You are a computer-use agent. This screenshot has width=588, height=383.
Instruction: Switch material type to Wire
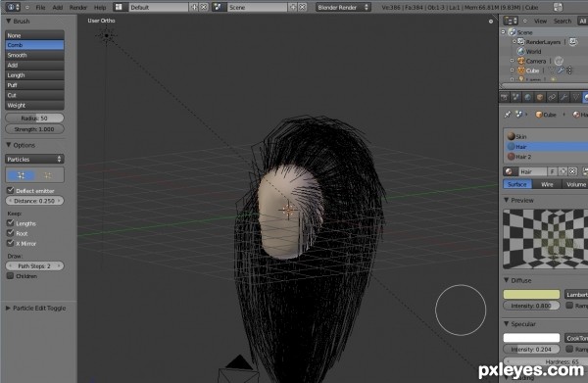(547, 184)
